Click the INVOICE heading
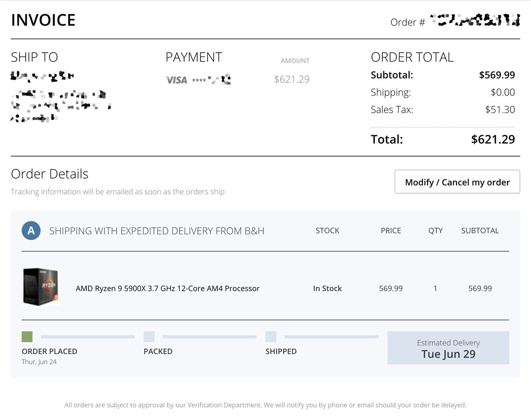Viewport: 531px width, 420px height. (x=43, y=20)
